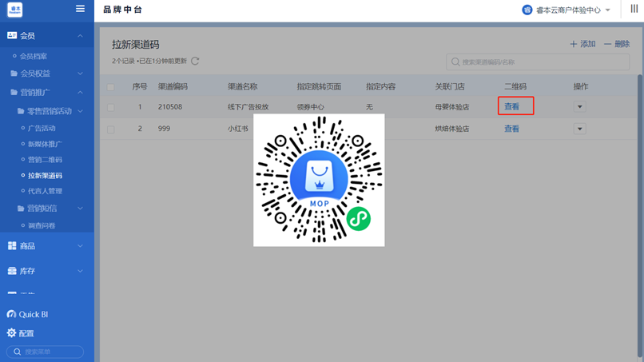Screen dimensions: 644x362
Task: Open 广告活动 menu item
Action: (x=42, y=128)
